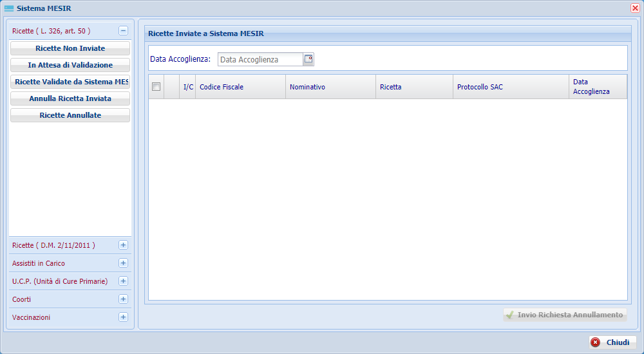This screenshot has height=354, width=644.
Task: Open Ricette Non Inviate
Action: (70, 48)
